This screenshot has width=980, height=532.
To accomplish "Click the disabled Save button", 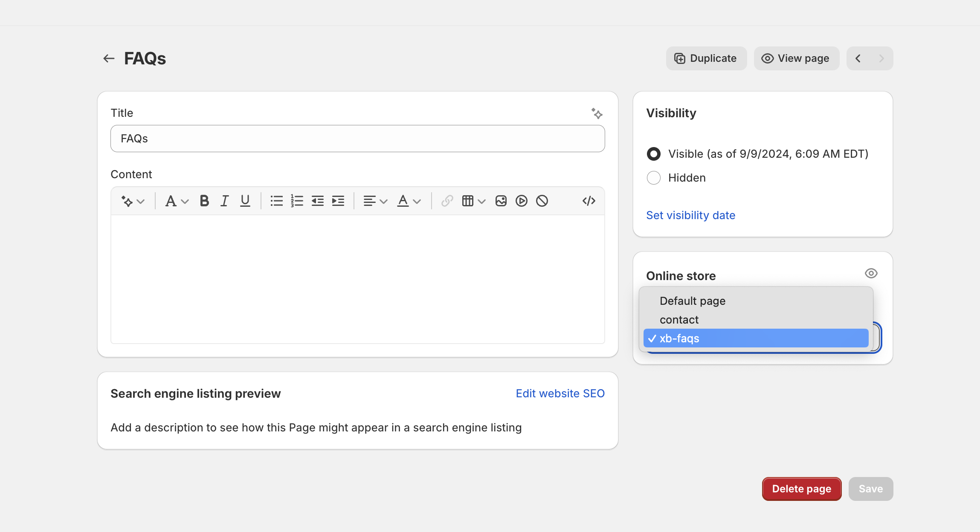I will 871,489.
